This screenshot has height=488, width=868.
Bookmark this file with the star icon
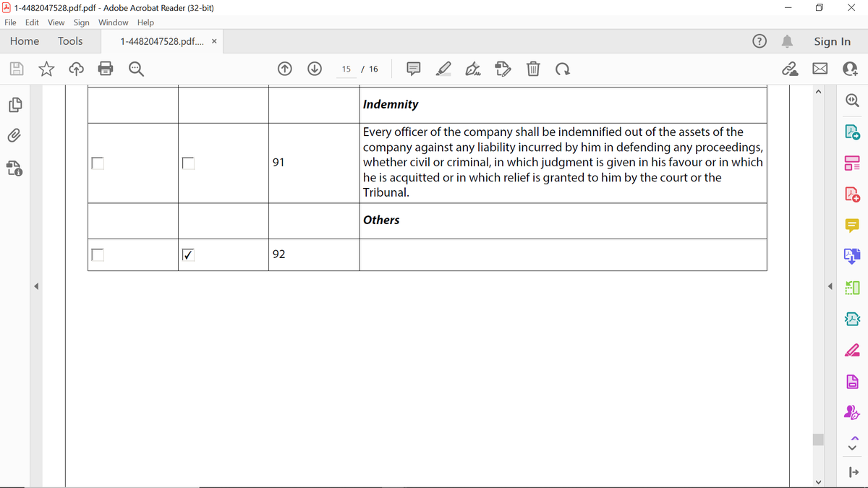click(x=46, y=69)
